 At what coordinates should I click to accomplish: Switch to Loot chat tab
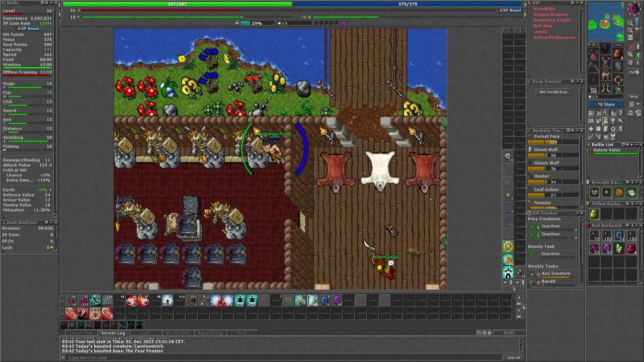coord(145,333)
